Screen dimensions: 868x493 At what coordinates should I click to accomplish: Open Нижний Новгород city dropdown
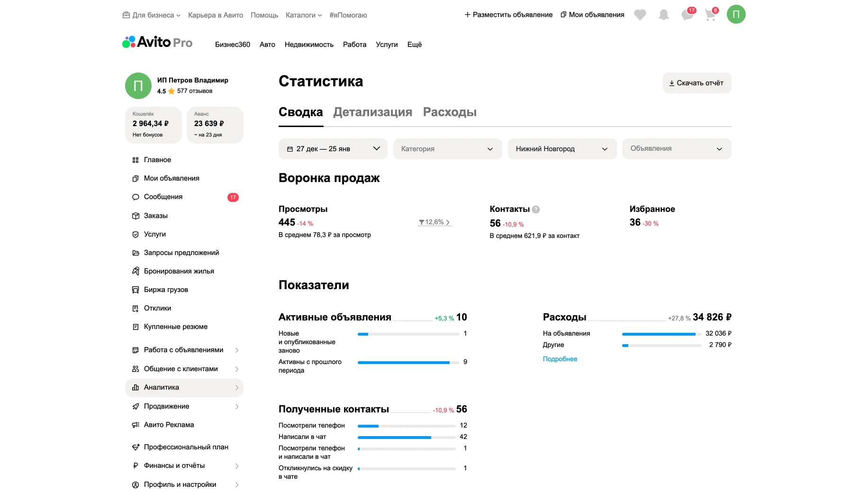click(562, 149)
